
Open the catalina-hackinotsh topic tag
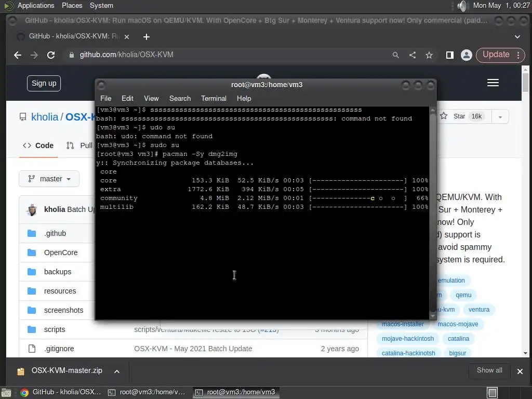pos(408,353)
